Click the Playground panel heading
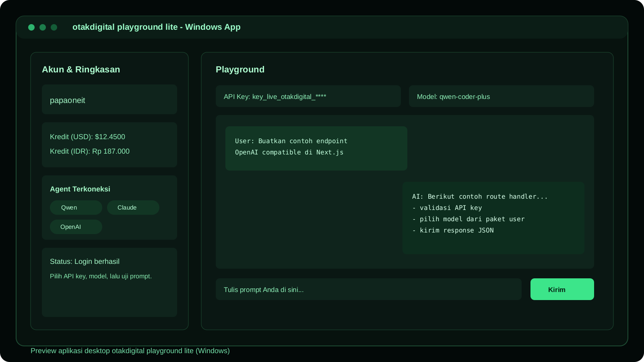 [x=240, y=70]
